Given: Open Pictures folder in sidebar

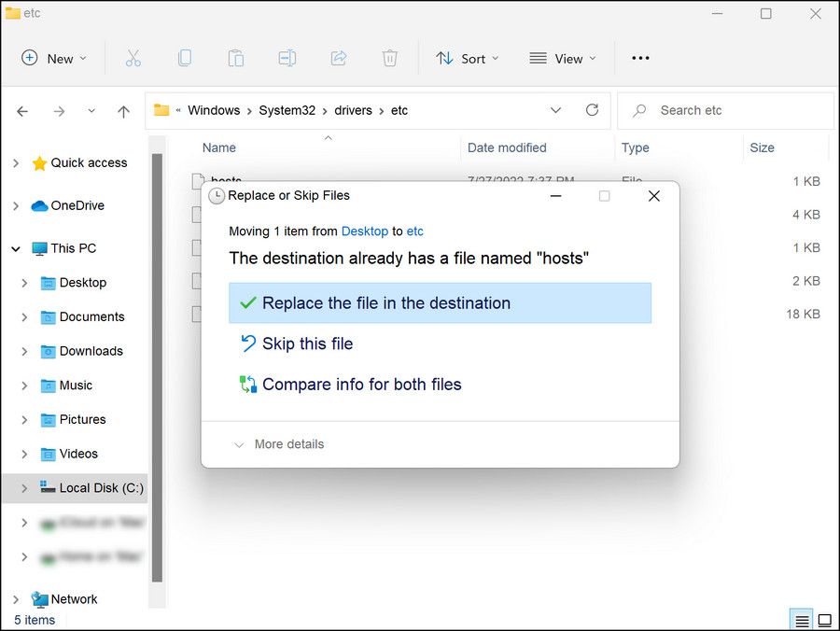Looking at the screenshot, I should tap(82, 420).
